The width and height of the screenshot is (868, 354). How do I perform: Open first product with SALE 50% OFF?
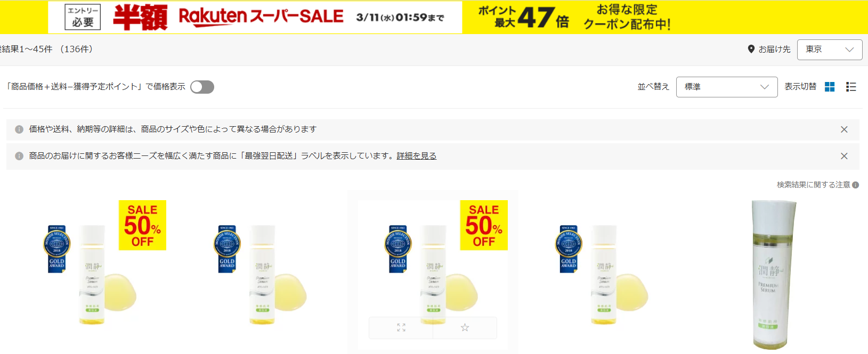click(92, 269)
